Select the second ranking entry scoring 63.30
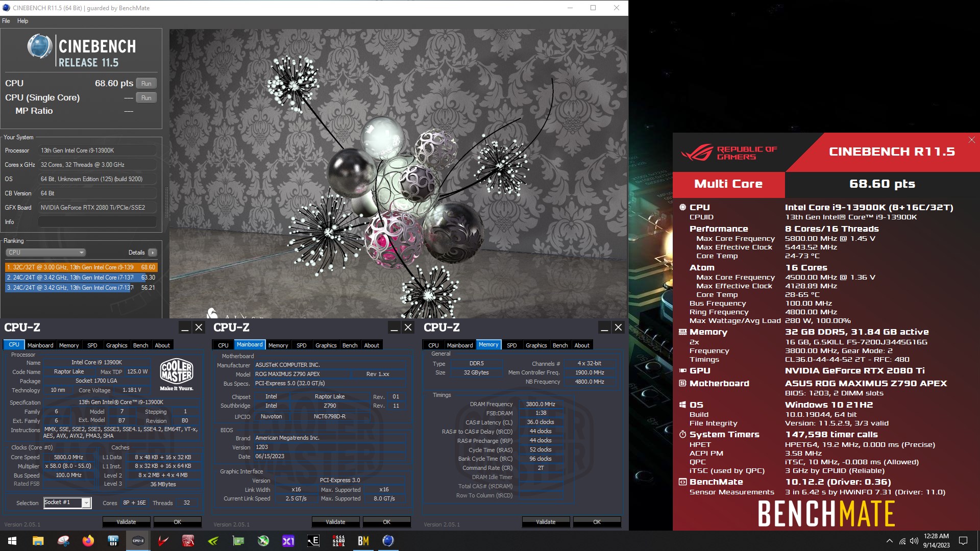Screen dimensions: 980x551 pyautogui.click(x=81, y=278)
